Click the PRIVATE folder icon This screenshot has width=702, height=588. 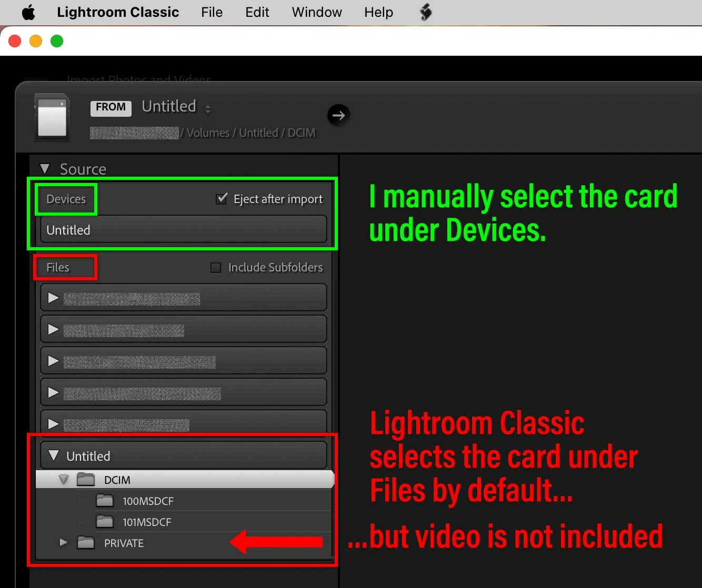86,542
